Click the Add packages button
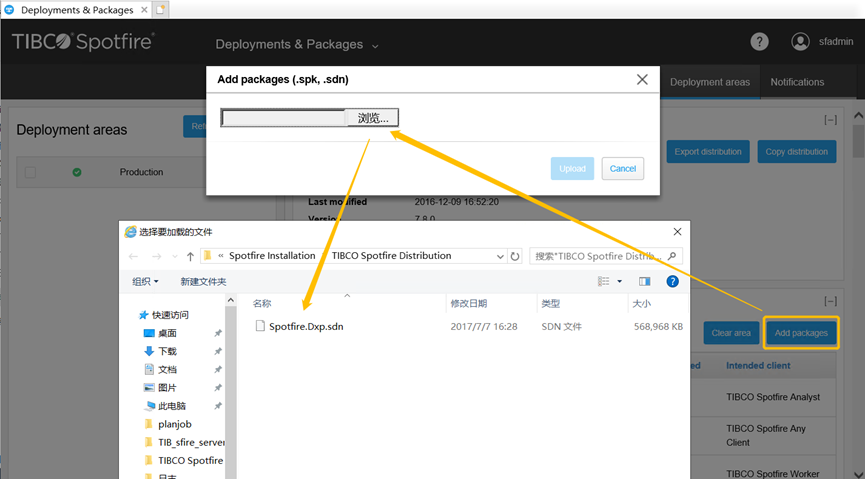The height and width of the screenshot is (479, 865). click(x=801, y=333)
